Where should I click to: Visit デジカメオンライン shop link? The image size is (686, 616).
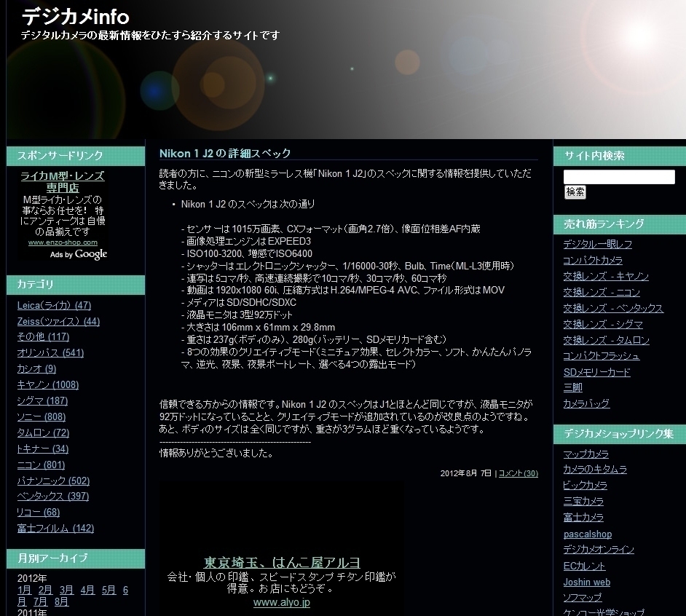click(x=599, y=550)
